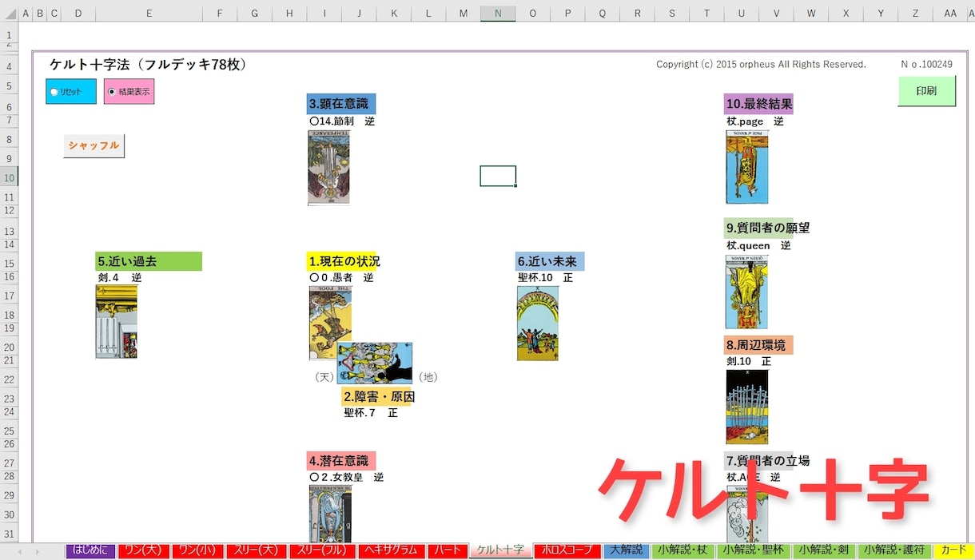Select the ケルト十字 sheet tab

click(500, 550)
